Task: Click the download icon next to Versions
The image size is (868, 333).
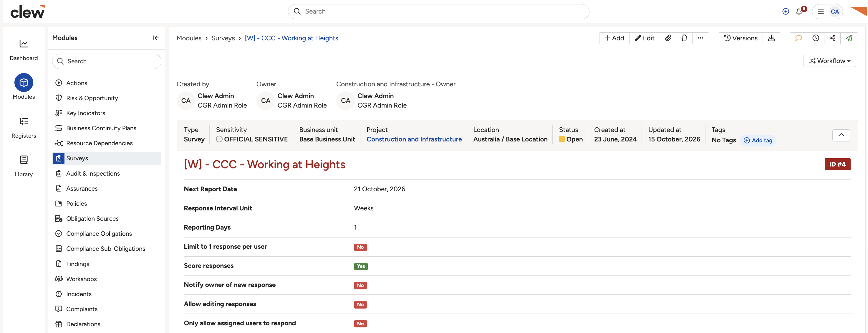Action: [771, 38]
